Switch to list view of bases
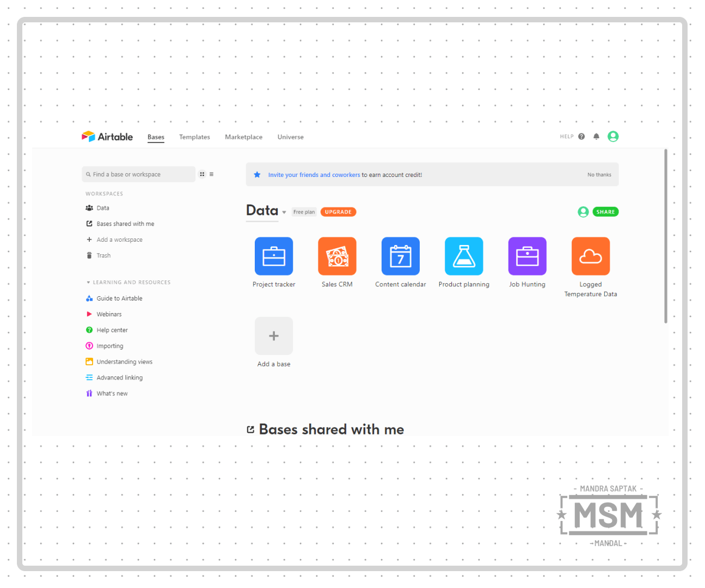The width and height of the screenshot is (705, 588). tap(211, 174)
